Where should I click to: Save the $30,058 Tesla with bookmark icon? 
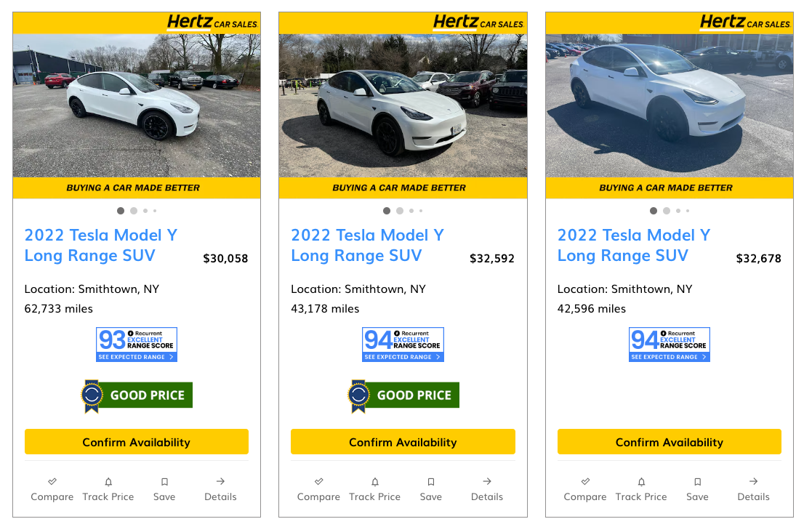tap(164, 481)
